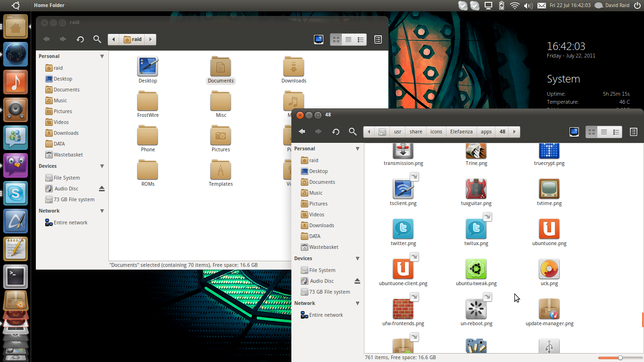The height and width of the screenshot is (362, 644).
Task: Select the twitux.png file
Action: (476, 232)
